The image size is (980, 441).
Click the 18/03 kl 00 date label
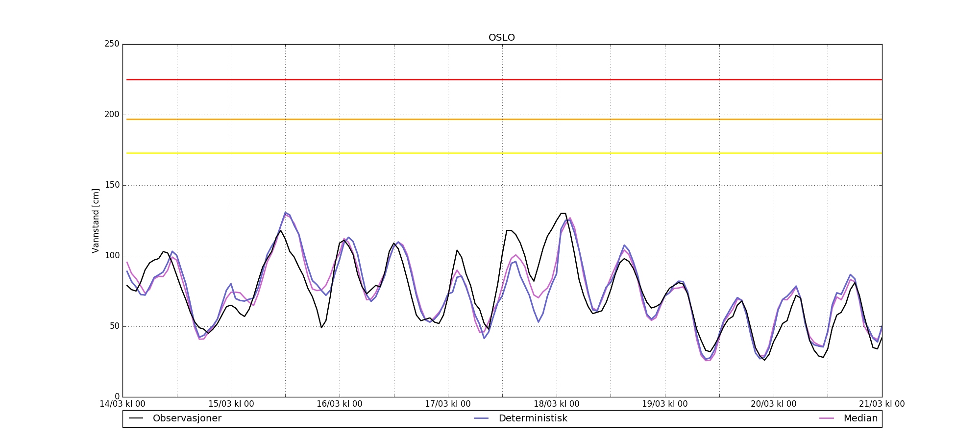(557, 404)
